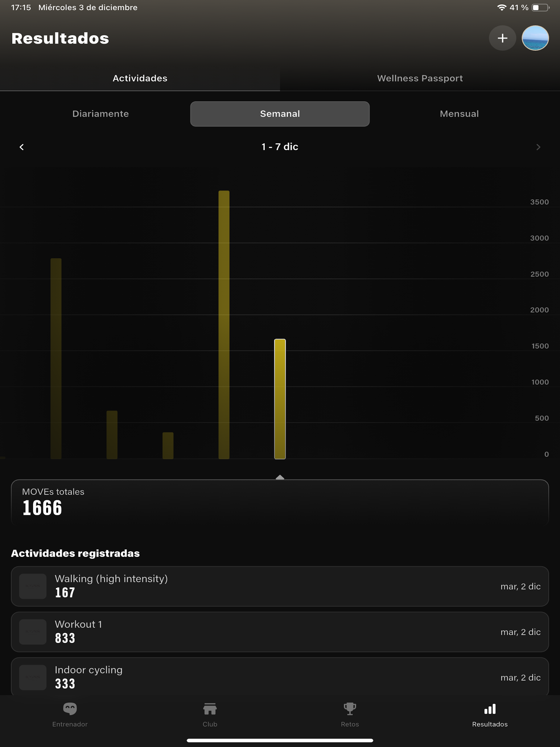The image size is (560, 747).
Task: Select the highlighted bar near 1666
Action: 280,399
